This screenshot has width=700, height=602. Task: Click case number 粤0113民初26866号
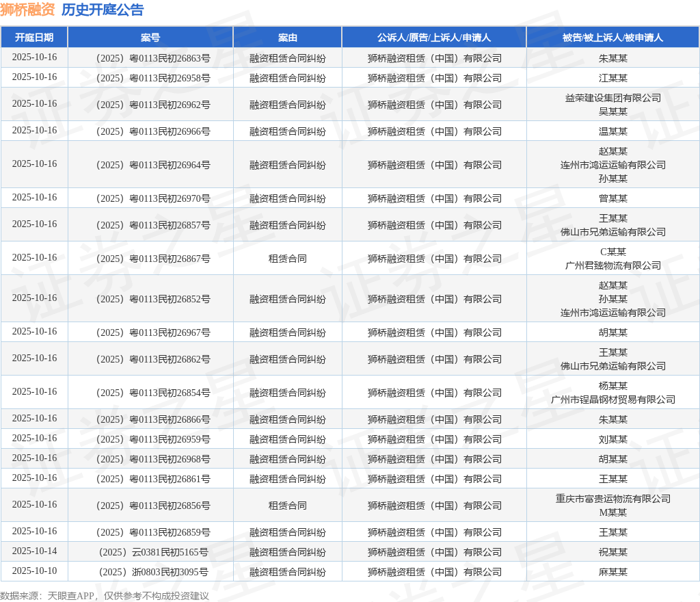(153, 420)
